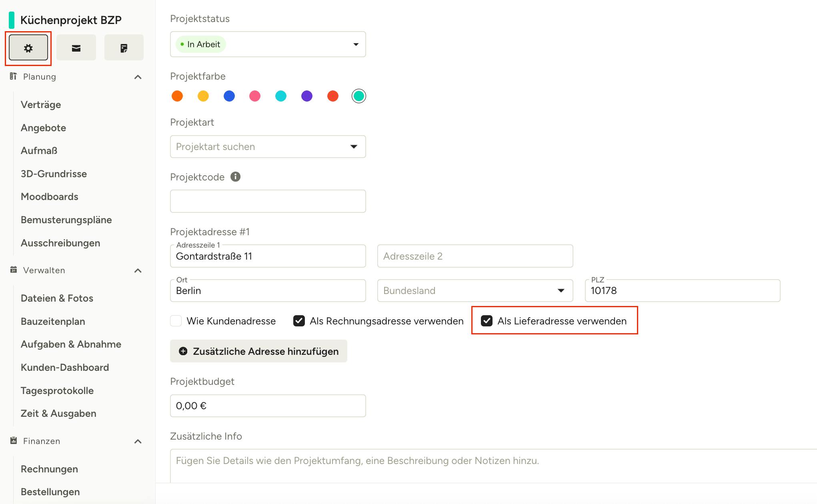
Task: Open project settings gear icon
Action: click(x=28, y=48)
